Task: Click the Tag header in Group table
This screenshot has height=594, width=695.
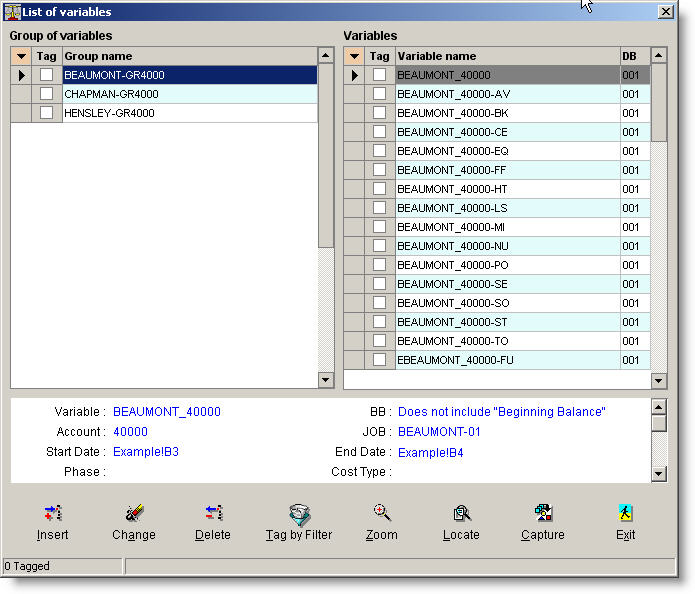Action: tap(47, 56)
